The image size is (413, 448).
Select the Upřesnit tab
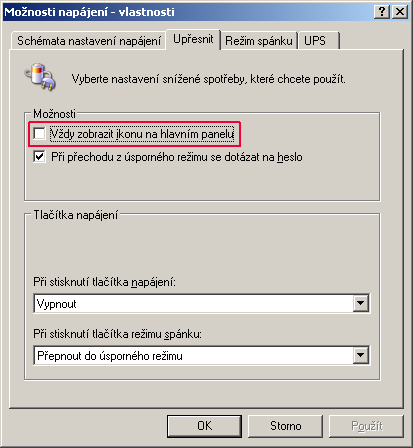193,39
